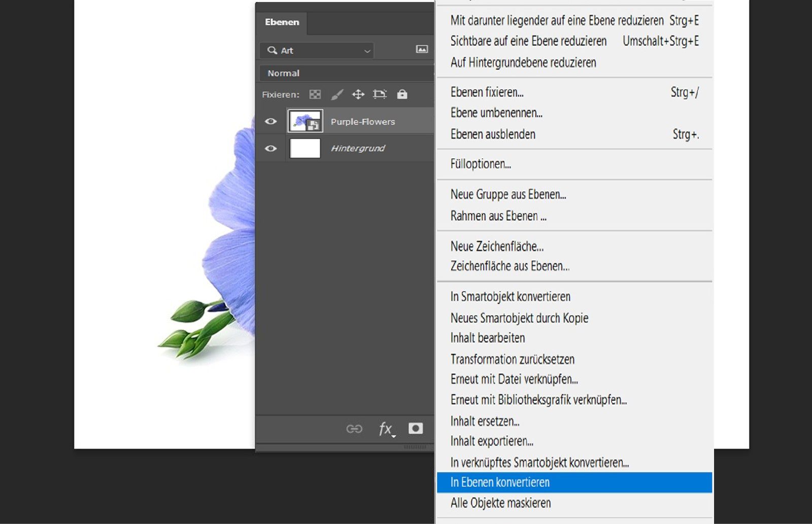Select Ebenen ausblenden menu entry
Screen dimensions: 812x524
pos(574,134)
